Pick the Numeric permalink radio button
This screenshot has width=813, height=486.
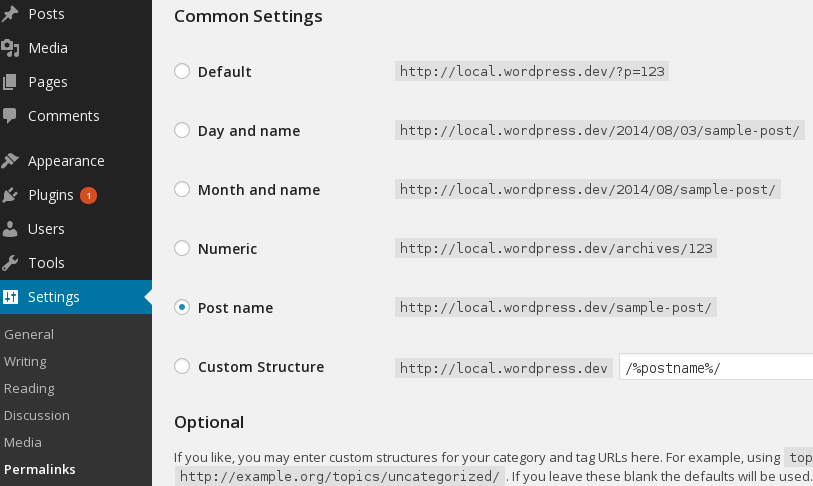pos(182,248)
